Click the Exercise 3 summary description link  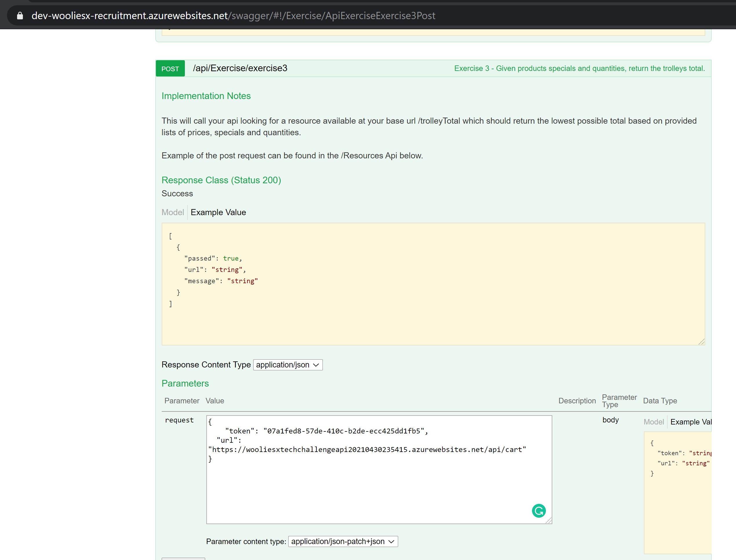pyautogui.click(x=579, y=69)
